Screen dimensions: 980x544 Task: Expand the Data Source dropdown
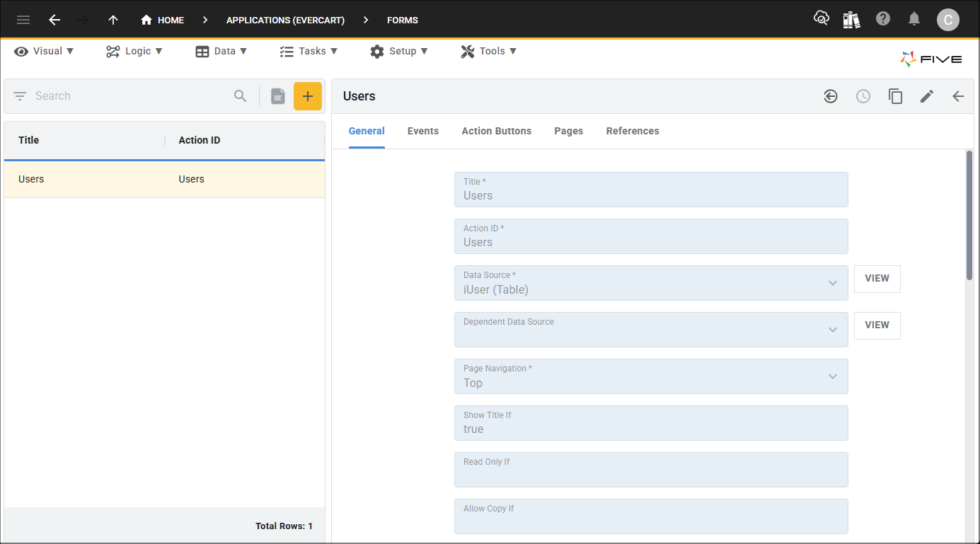(833, 283)
